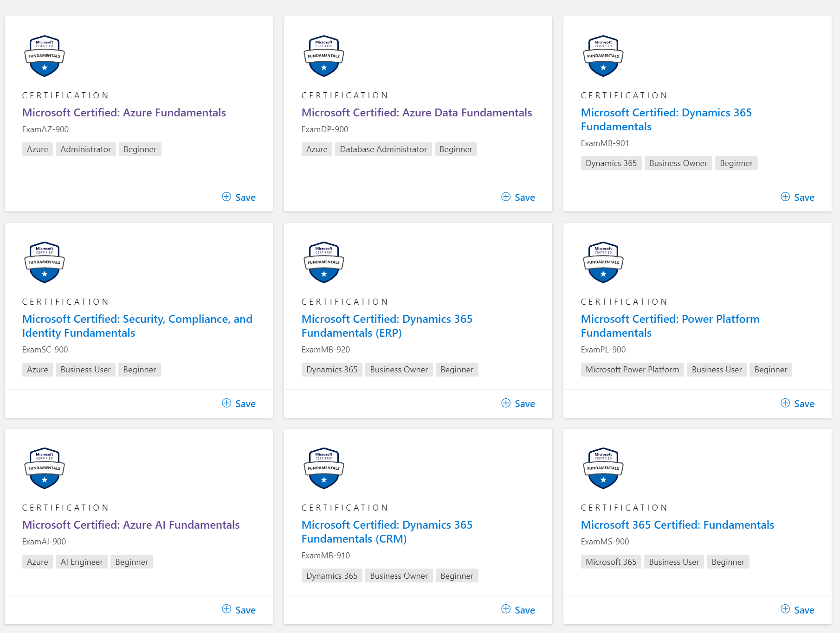Open Dynamics 365 Fundamentals (ERP) link
The image size is (840, 633).
(387, 326)
